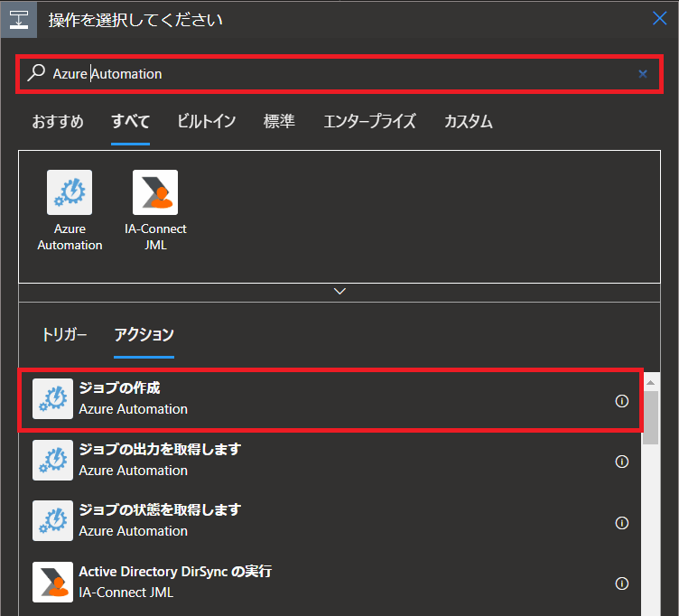Switch to the カスタム tab
Screen dimensions: 679x616
pyautogui.click(x=468, y=122)
